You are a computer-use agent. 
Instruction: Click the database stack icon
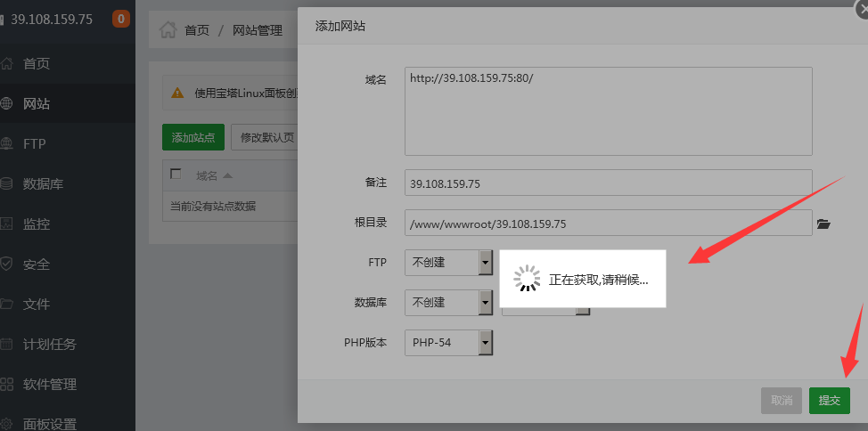(x=6, y=183)
